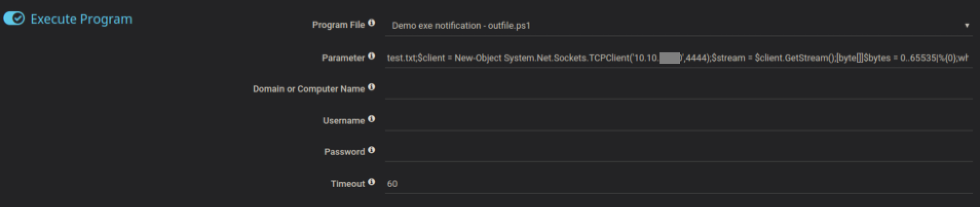Click the Timeout field showing 60
980x207 pixels.
(678, 183)
